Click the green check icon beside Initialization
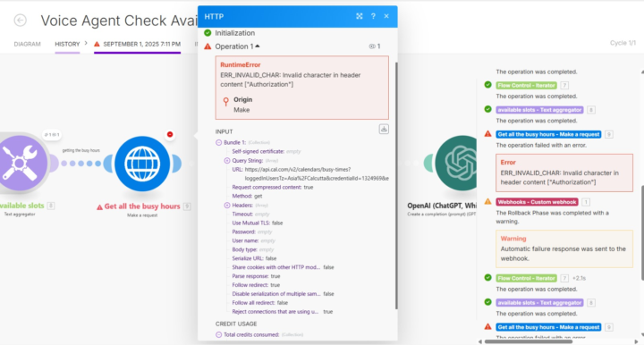This screenshot has height=345, width=644. click(x=208, y=33)
